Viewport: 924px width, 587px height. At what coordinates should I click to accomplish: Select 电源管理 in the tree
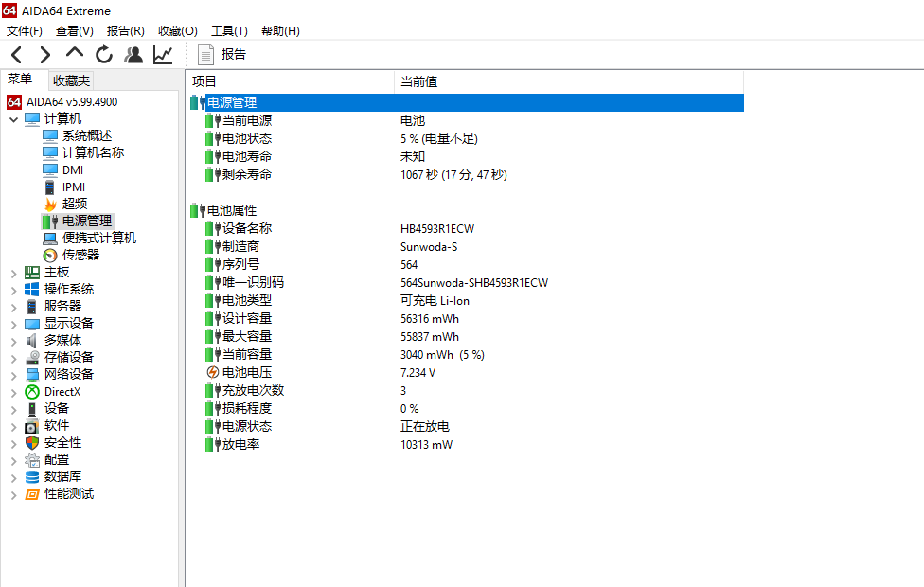(87, 221)
